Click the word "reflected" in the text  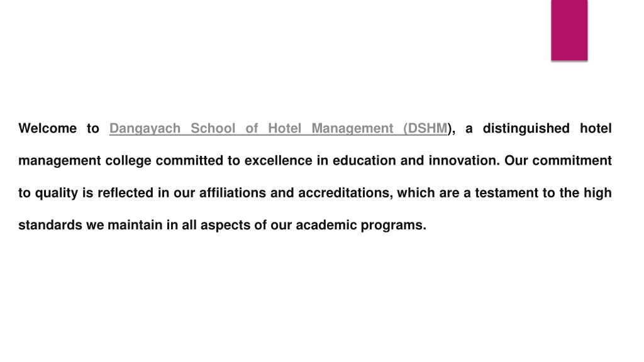[125, 193]
